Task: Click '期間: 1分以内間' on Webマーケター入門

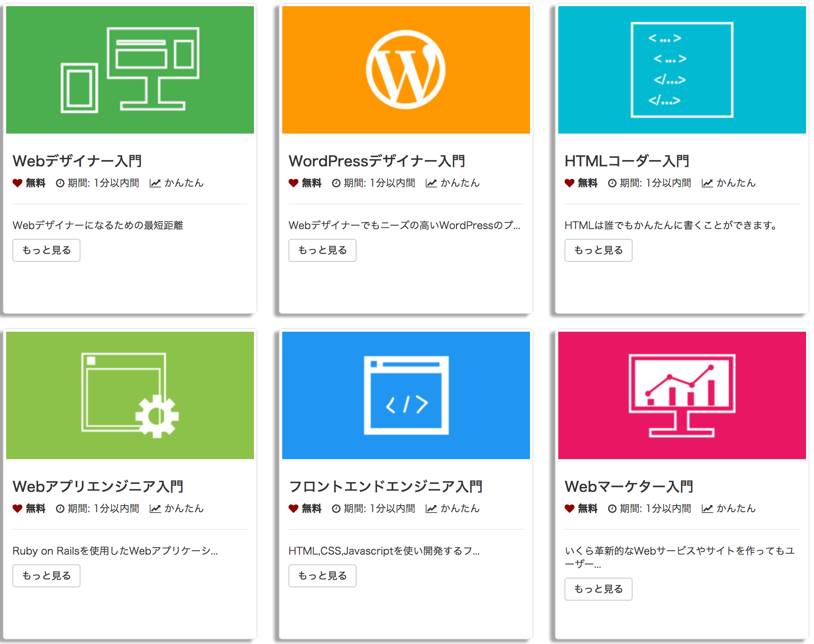Action: click(656, 509)
